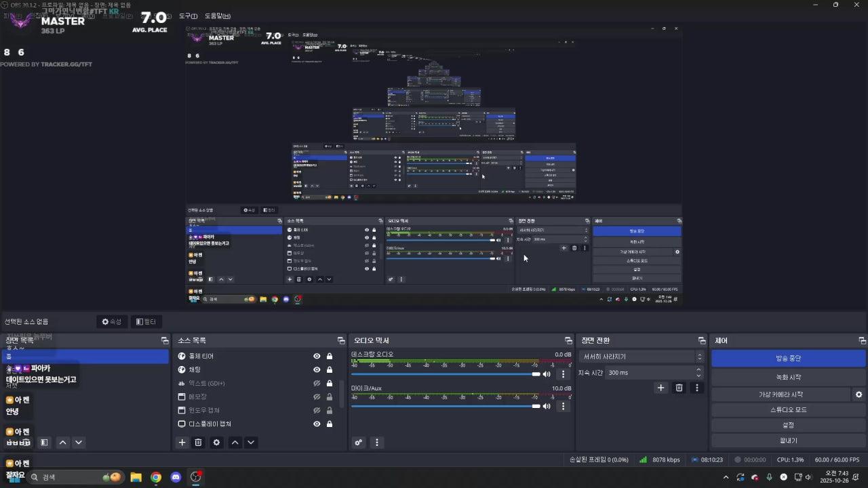Open Discord from the Windows taskbar
Screen dimensions: 868x488
176,477
